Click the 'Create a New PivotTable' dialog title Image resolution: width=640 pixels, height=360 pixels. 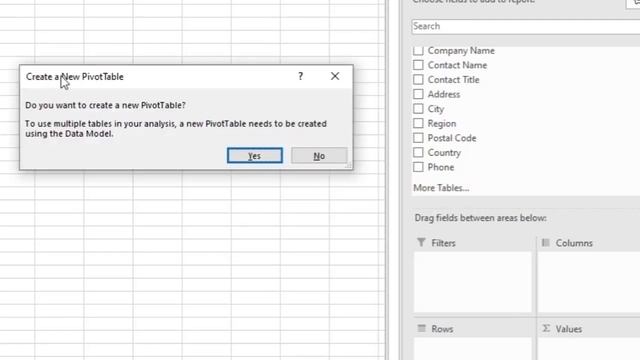75,77
